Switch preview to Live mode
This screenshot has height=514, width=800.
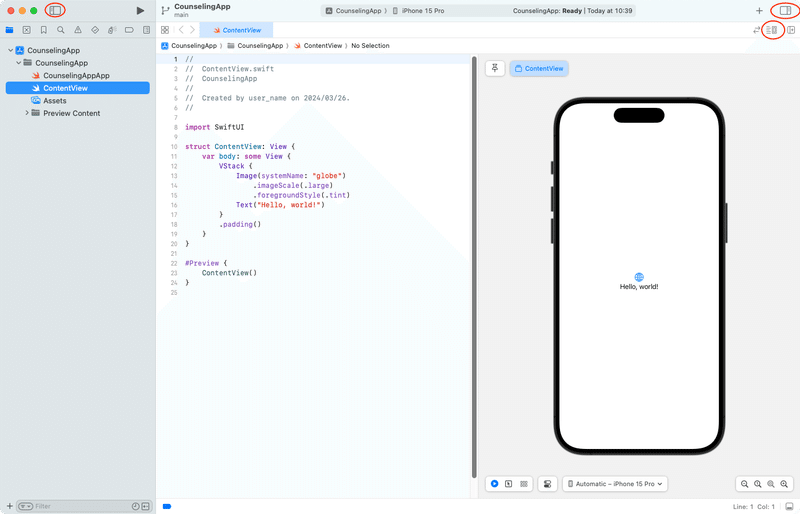(x=494, y=483)
